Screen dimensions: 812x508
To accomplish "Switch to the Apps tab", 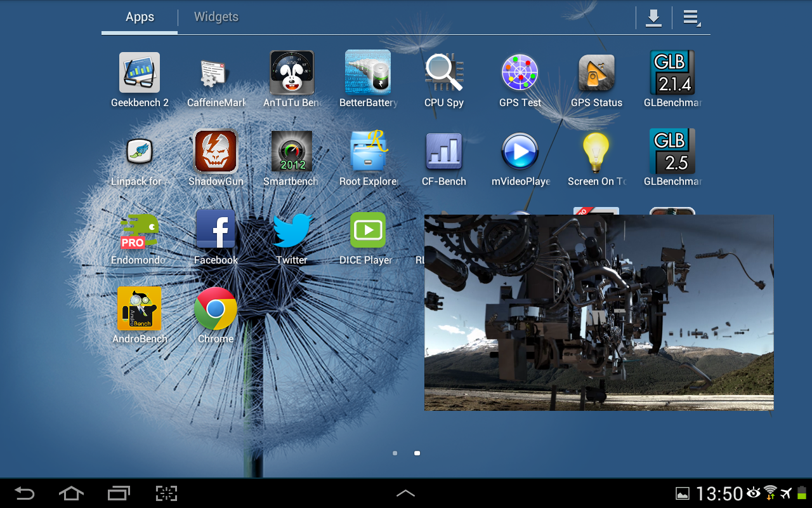I will pyautogui.click(x=140, y=17).
